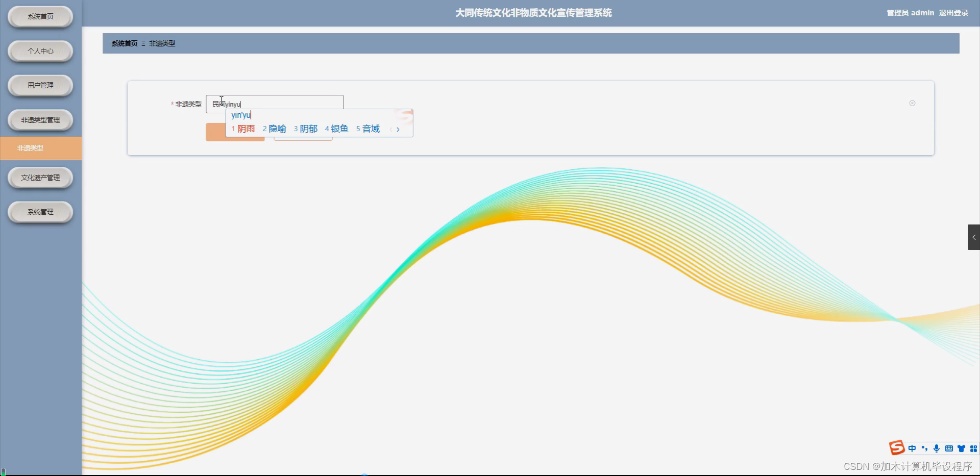
Task: Open 系统管理 in the sidebar
Action: (x=40, y=212)
